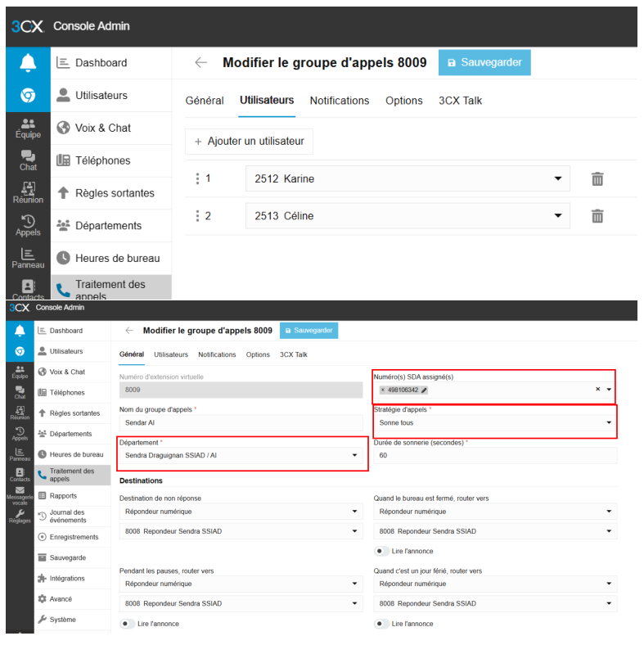Grab the drag handle of row 2
This screenshot has height=645, width=644.
coord(197,216)
